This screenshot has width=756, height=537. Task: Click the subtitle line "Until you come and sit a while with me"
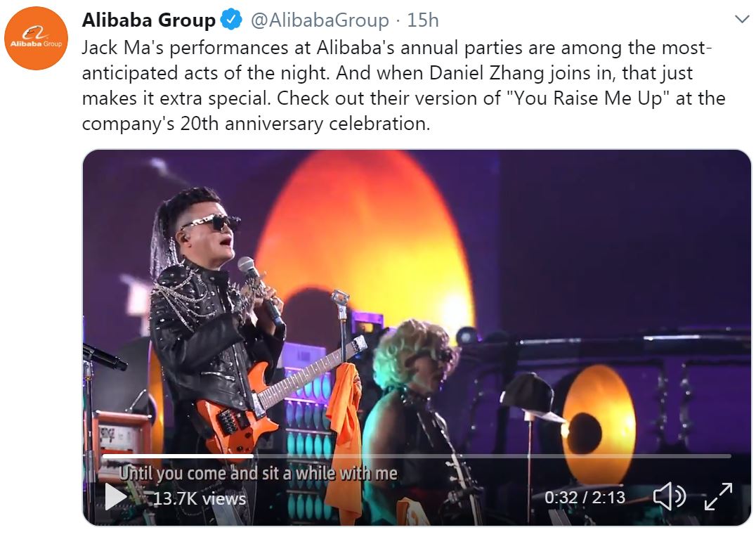click(258, 474)
